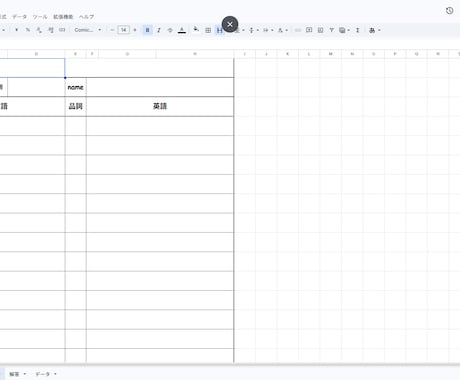Open the text color picker

click(182, 30)
